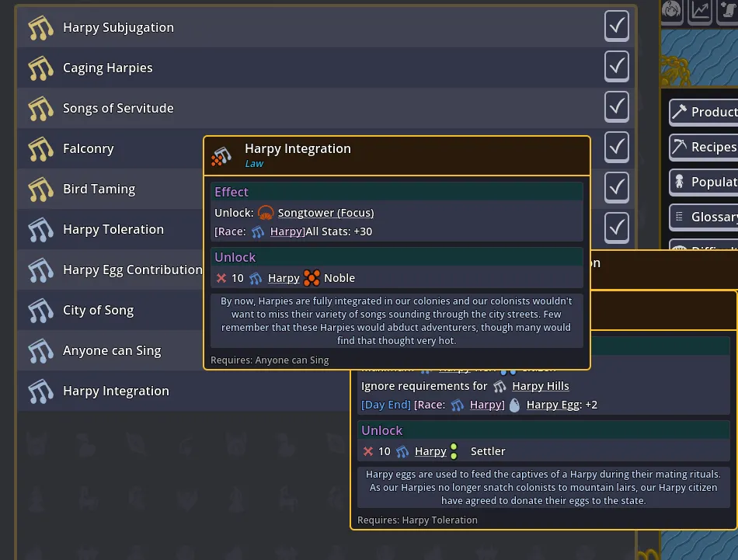
Task: Follow the Harpy link beside Noble
Action: [x=284, y=278]
